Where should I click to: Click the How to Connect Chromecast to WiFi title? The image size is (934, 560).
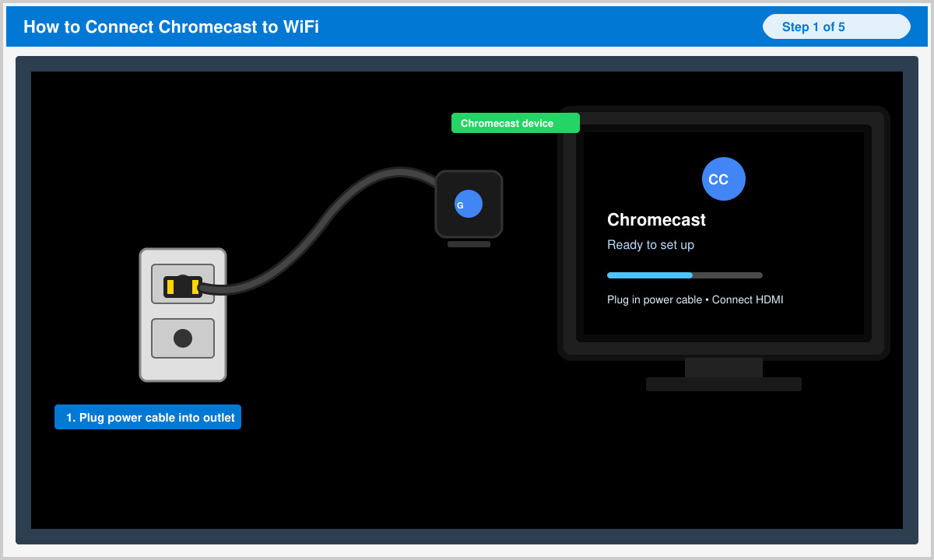tap(171, 27)
